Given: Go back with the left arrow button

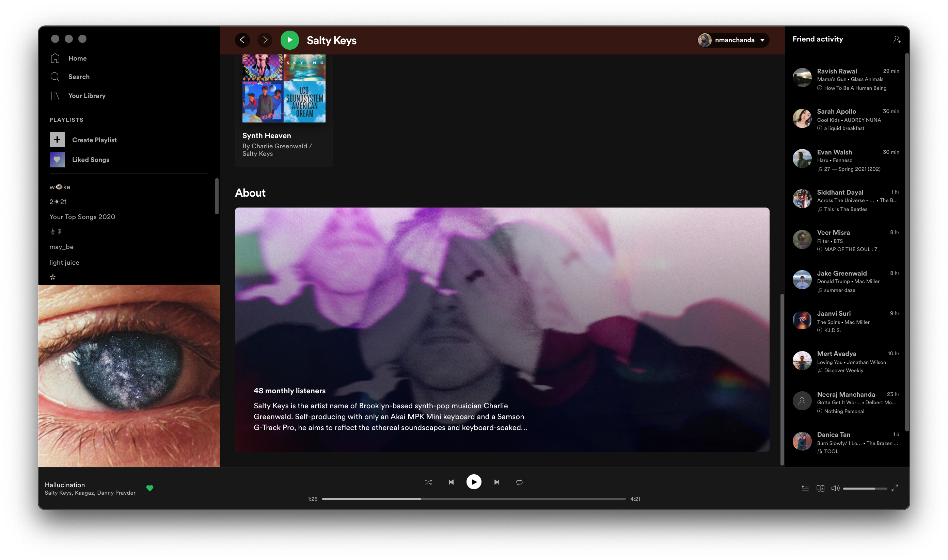Looking at the screenshot, I should (242, 40).
